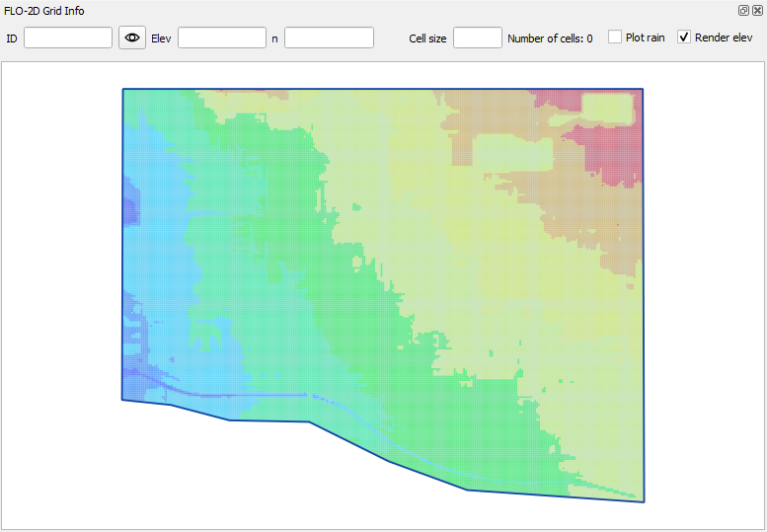Select the n value input field
Image resolution: width=767 pixels, height=532 pixels.
pyautogui.click(x=329, y=38)
